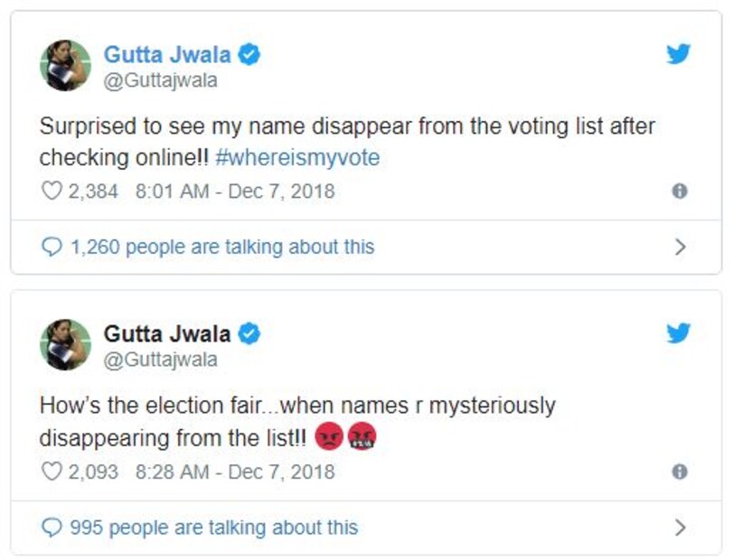Click speech bubble icon beside 995 people
The image size is (734, 560).
pyautogui.click(x=52, y=527)
